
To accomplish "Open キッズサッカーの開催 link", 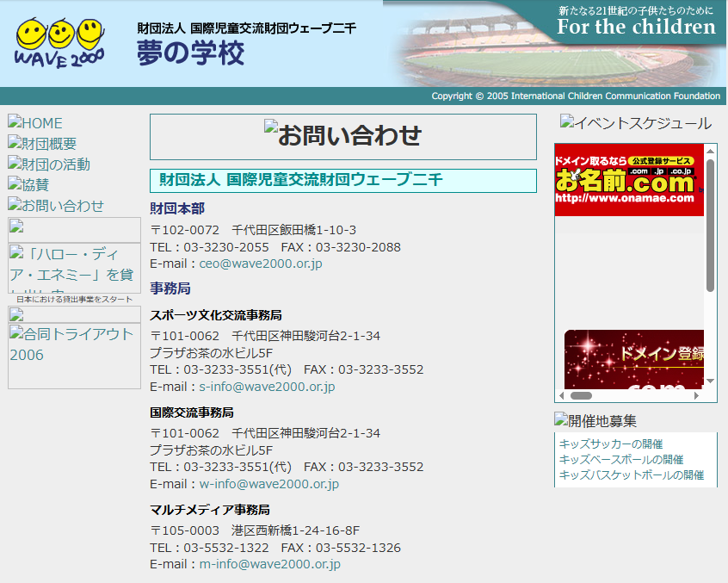I will (611, 444).
